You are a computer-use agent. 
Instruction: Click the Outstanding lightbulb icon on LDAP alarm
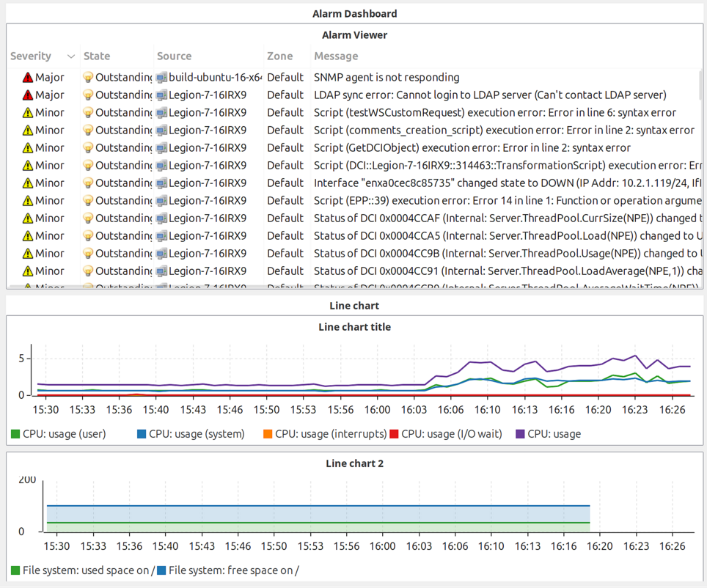(88, 95)
